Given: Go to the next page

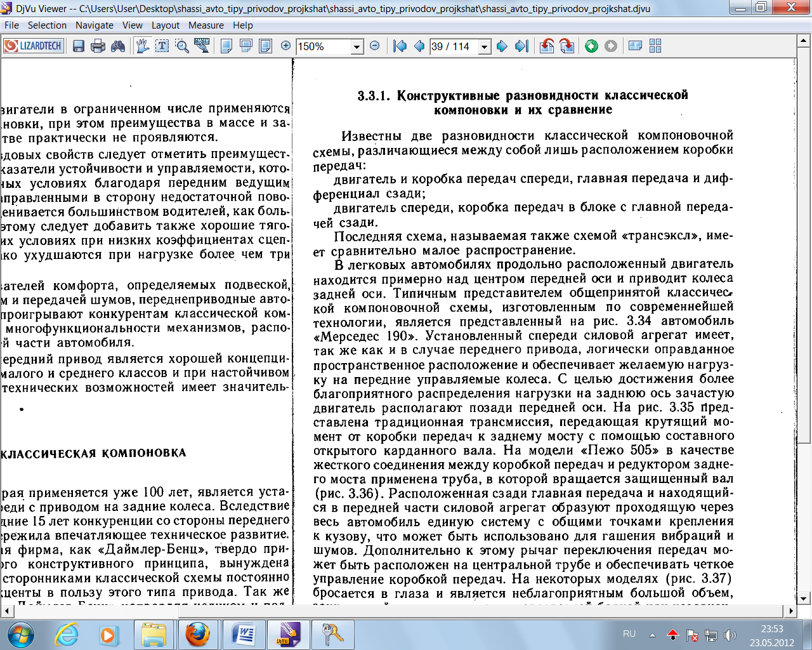Looking at the screenshot, I should point(502,46).
